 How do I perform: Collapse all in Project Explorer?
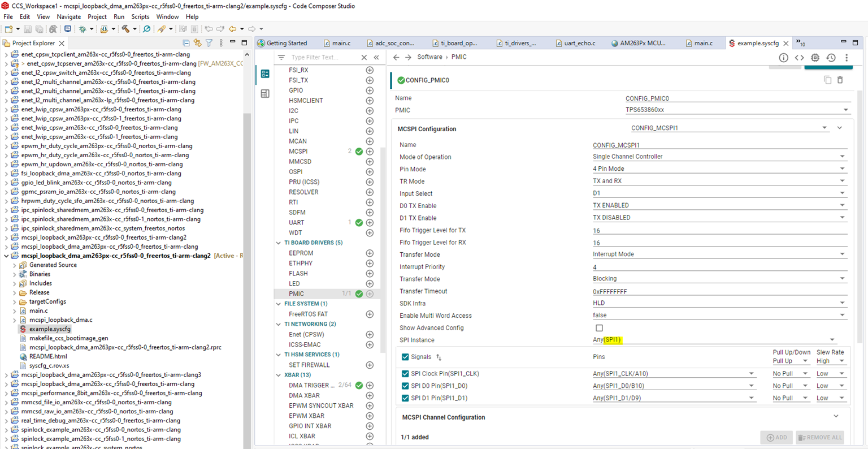[x=186, y=43]
